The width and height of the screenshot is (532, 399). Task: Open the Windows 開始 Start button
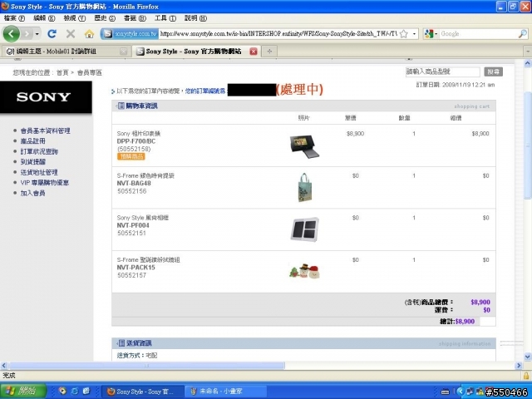22,392
